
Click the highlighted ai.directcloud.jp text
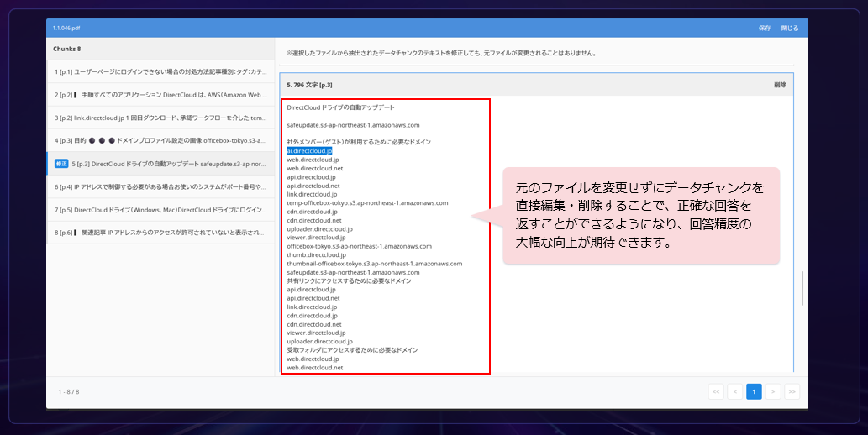point(315,151)
